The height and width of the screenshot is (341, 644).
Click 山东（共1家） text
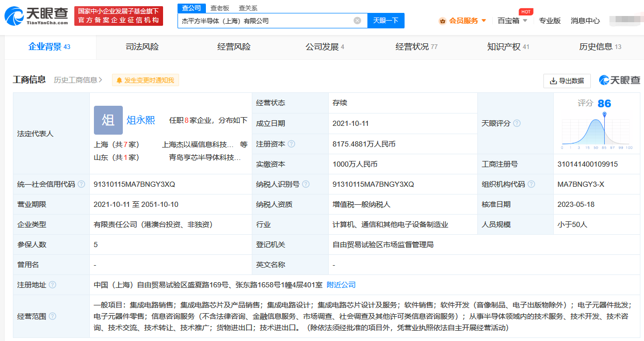(116, 157)
